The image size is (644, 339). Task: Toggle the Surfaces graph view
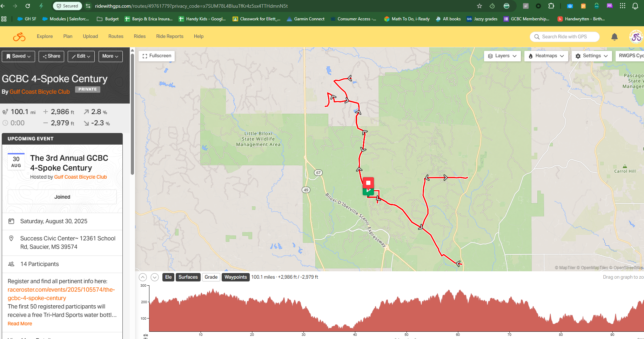coord(188,277)
